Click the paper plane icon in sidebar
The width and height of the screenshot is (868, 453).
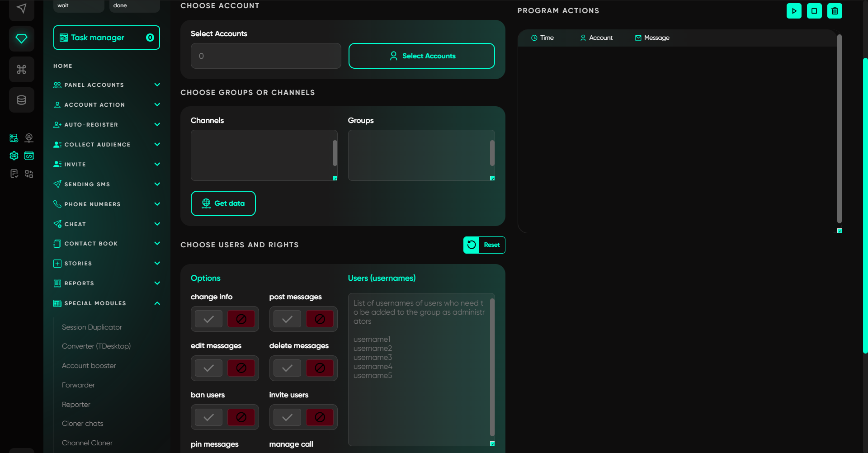(x=21, y=9)
